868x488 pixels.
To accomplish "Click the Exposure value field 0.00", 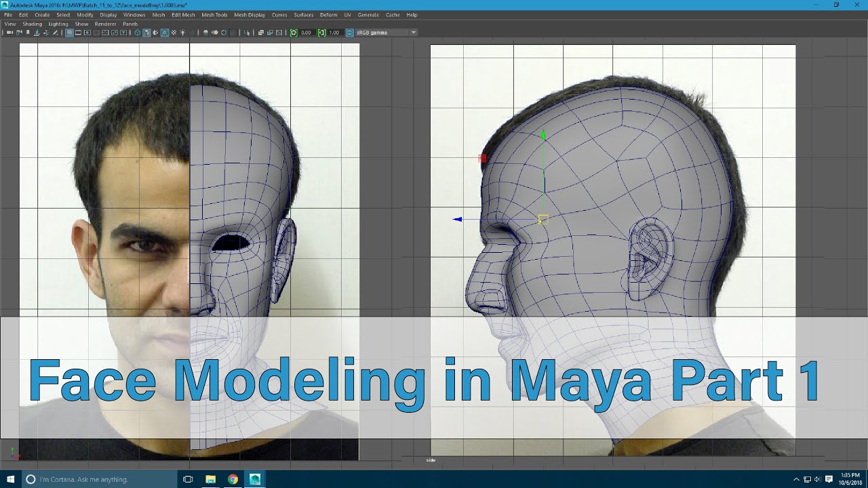I will pyautogui.click(x=307, y=33).
